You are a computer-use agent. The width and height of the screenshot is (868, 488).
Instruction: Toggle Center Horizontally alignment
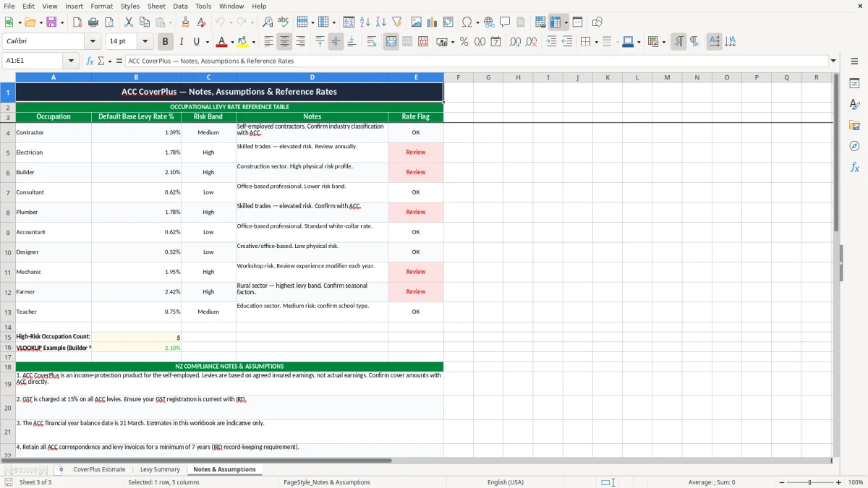[284, 42]
